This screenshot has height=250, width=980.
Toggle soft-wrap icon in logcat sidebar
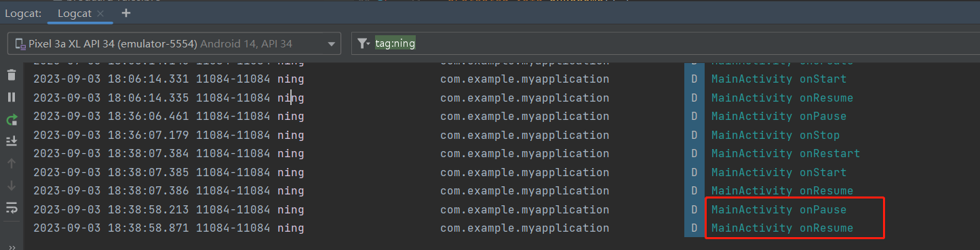(12, 207)
